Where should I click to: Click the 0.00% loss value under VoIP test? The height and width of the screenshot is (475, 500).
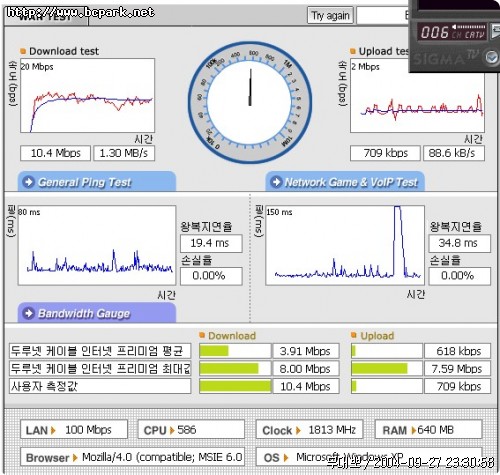coord(460,276)
